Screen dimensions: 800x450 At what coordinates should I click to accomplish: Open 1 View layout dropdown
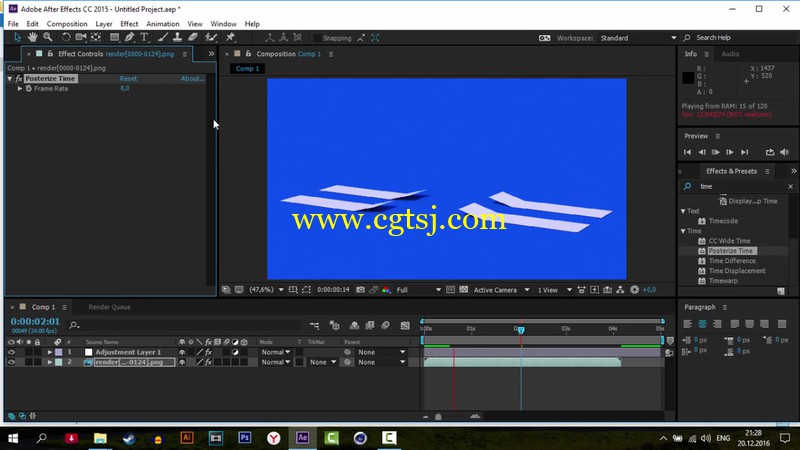pyautogui.click(x=554, y=290)
